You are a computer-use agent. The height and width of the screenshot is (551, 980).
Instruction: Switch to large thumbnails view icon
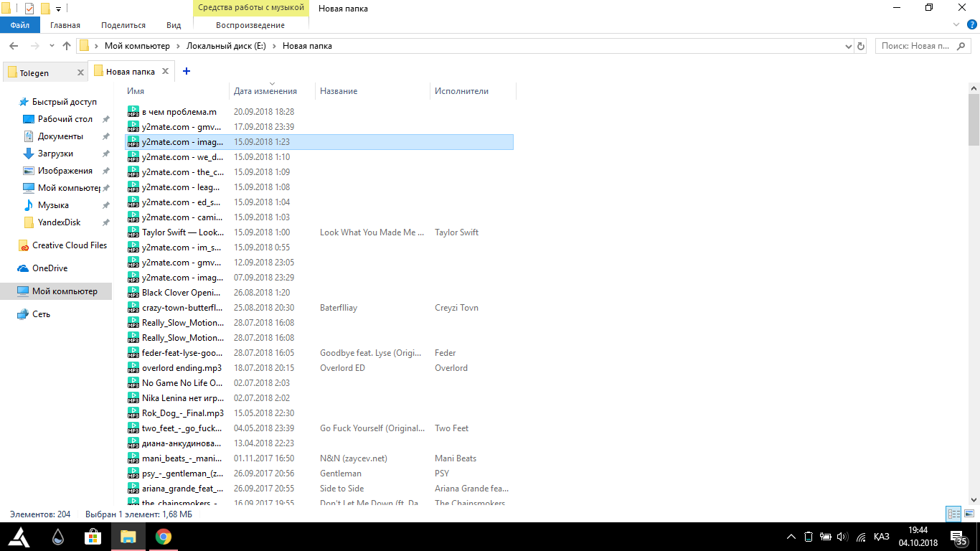coord(969,514)
